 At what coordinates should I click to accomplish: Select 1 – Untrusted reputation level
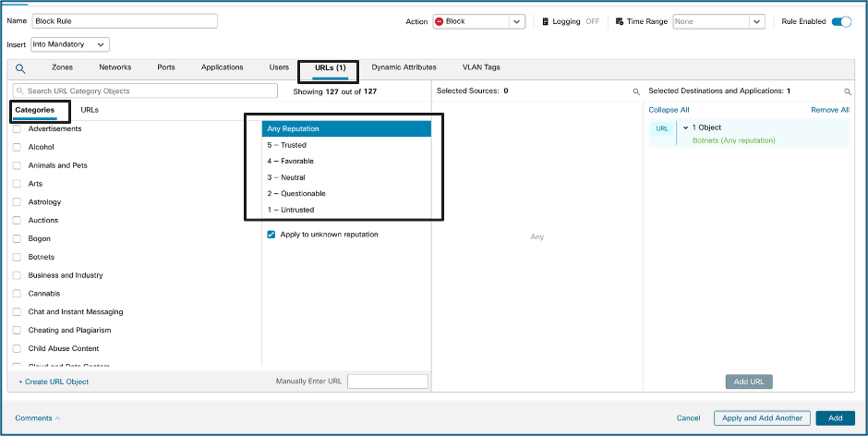pyautogui.click(x=346, y=210)
